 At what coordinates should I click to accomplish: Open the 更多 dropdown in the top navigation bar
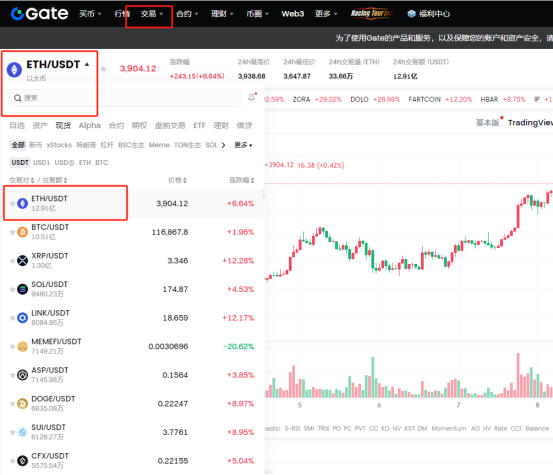pyautogui.click(x=326, y=14)
